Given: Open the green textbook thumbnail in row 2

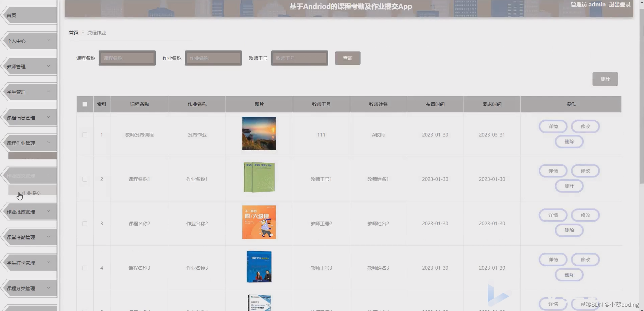Looking at the screenshot, I should 259,177.
